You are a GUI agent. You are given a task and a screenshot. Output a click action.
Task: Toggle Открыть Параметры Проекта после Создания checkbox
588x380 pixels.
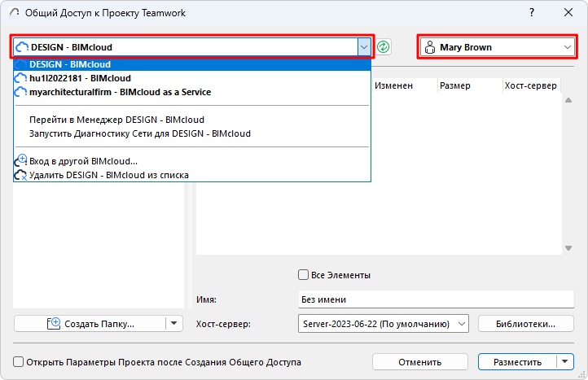pos(19,362)
